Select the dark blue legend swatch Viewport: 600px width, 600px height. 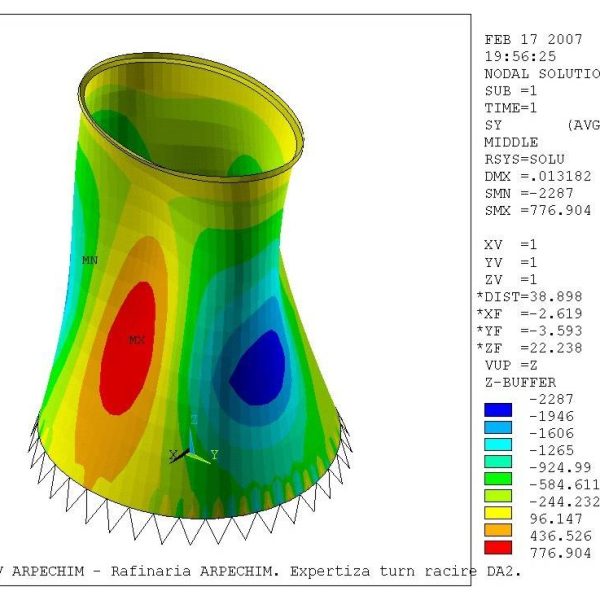497,408
